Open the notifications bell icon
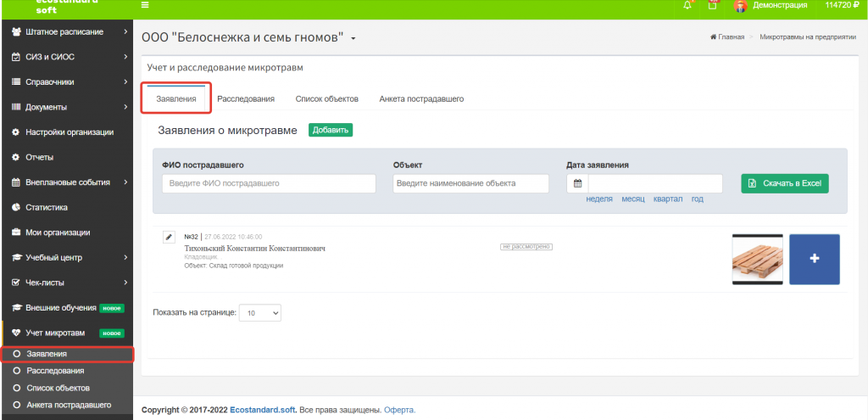The height and width of the screenshot is (420, 868). click(x=687, y=5)
